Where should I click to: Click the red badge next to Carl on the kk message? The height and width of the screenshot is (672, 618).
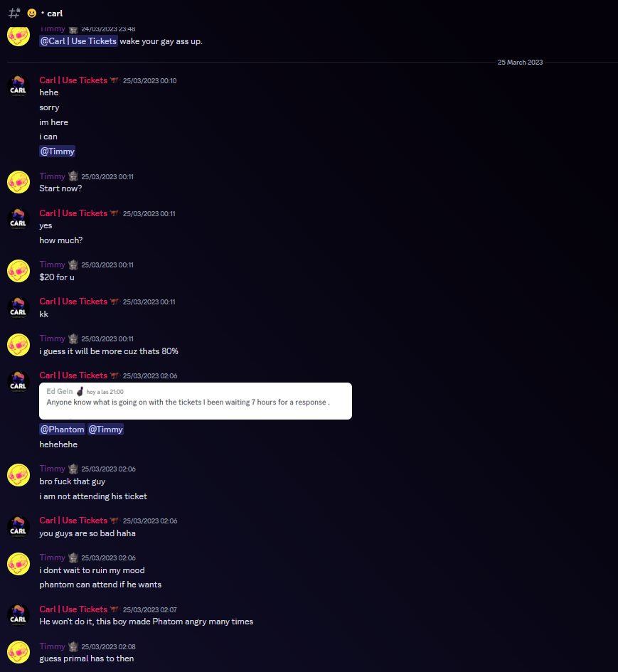114,302
